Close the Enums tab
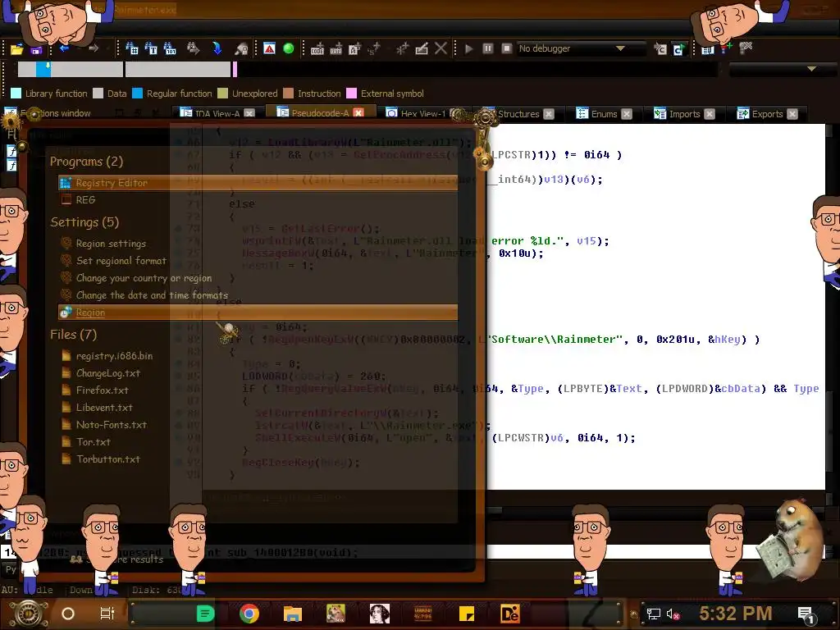The width and height of the screenshot is (840, 630). tap(627, 113)
